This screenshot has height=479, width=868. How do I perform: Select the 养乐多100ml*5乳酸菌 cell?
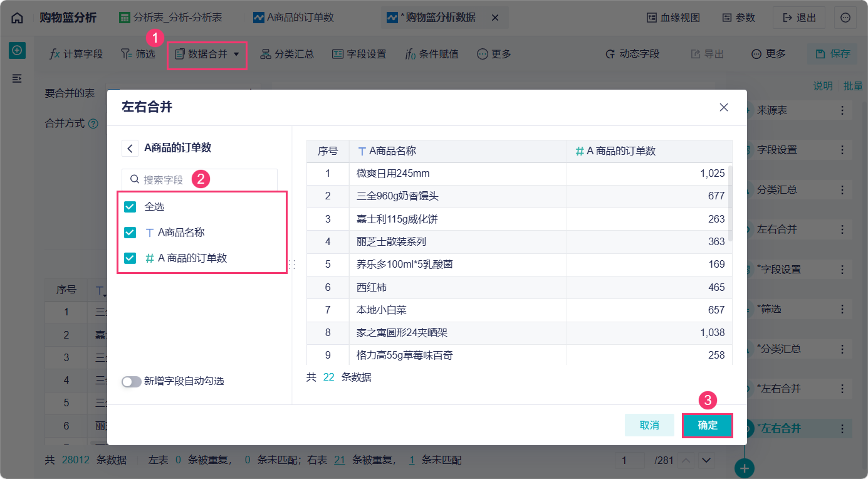(458, 265)
